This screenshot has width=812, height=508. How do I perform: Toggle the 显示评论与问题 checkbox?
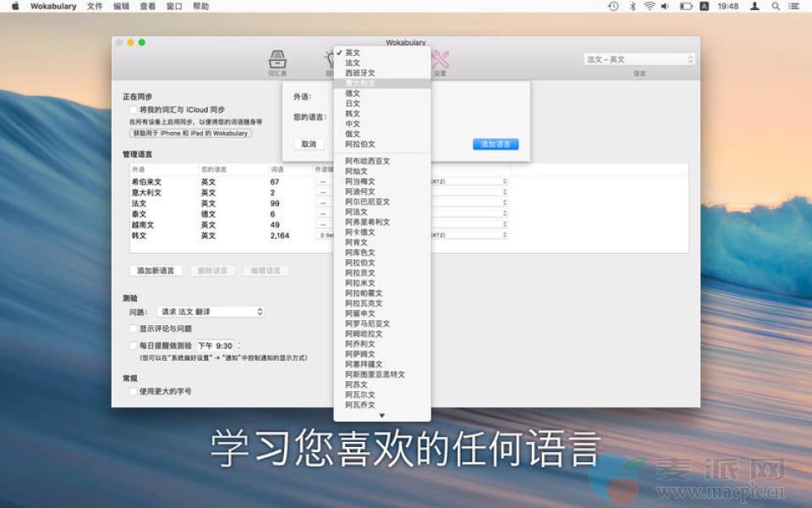(133, 329)
